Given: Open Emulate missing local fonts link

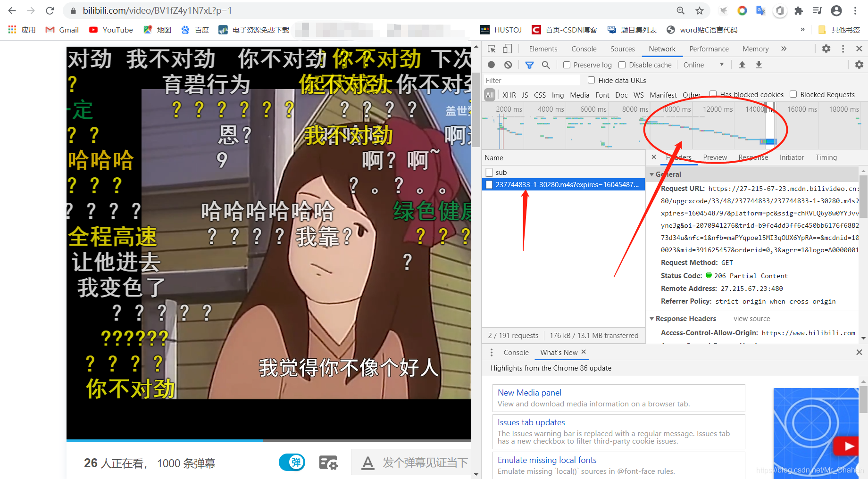Looking at the screenshot, I should click(x=547, y=460).
